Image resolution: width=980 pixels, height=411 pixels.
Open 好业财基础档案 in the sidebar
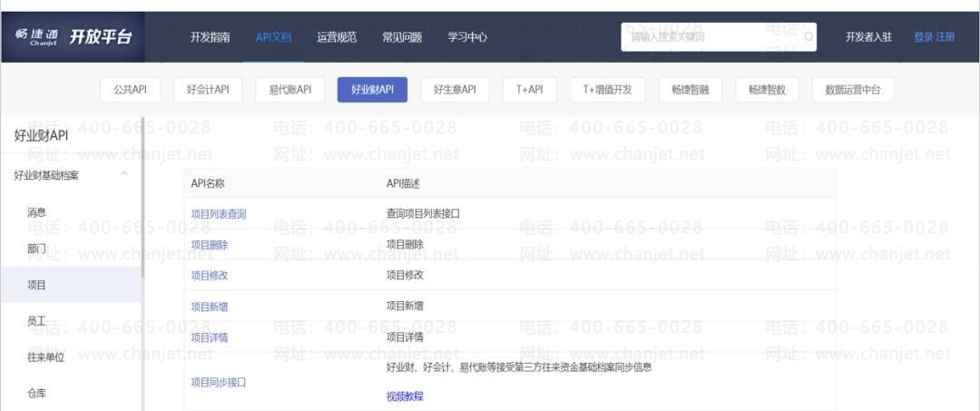click(46, 175)
